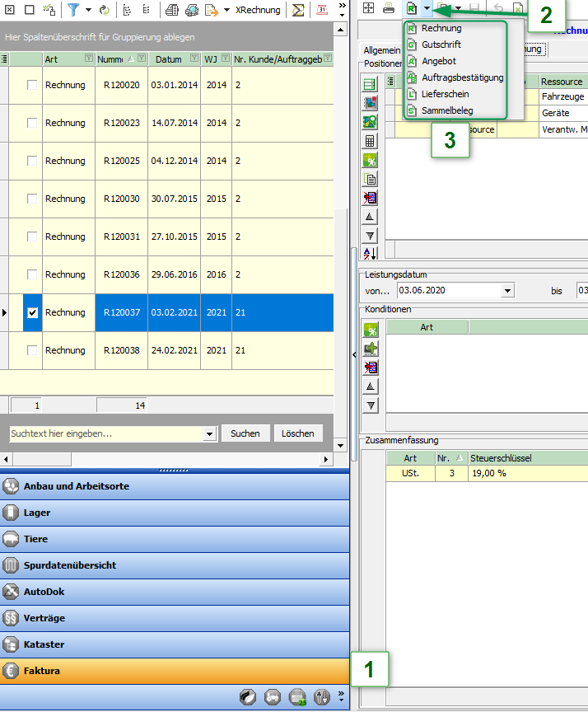The height and width of the screenshot is (712, 588).
Task: Click the fit-view arrows icon in right toolbar
Action: pyautogui.click(x=369, y=7)
